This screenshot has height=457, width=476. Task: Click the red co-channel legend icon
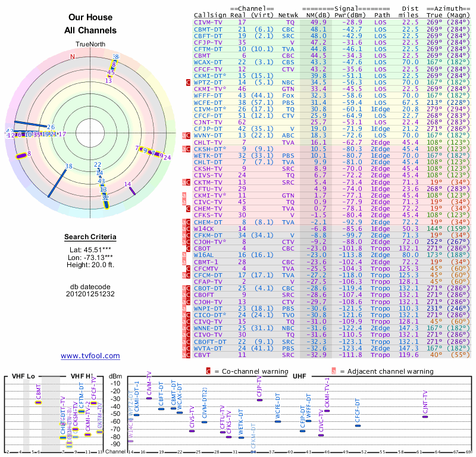[x=208, y=371]
